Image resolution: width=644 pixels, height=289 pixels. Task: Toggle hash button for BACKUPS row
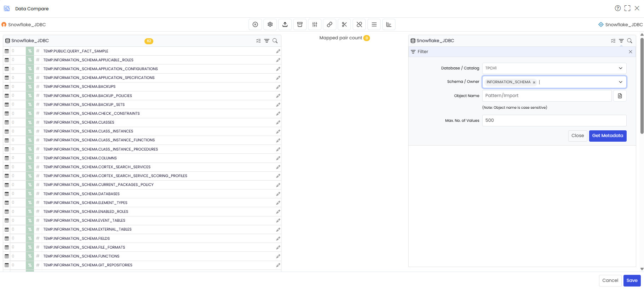coord(38,86)
